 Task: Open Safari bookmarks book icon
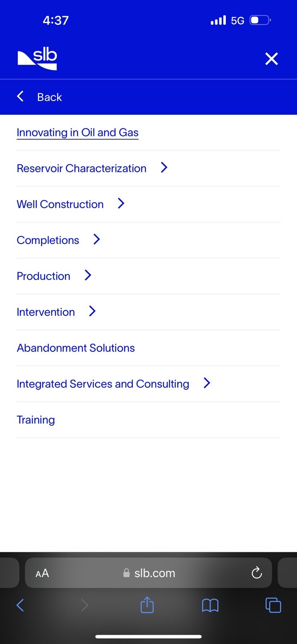(x=210, y=605)
